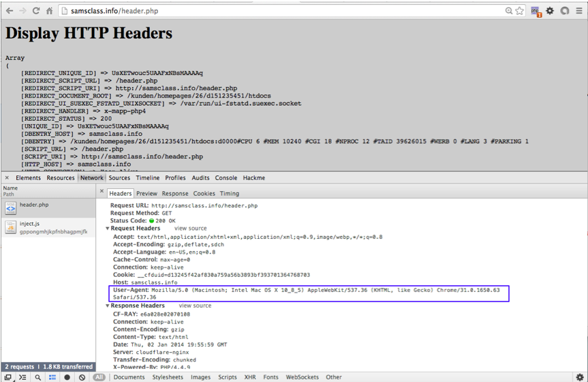Select the All filter pill
This screenshot has width=588, height=382.
[x=99, y=377]
